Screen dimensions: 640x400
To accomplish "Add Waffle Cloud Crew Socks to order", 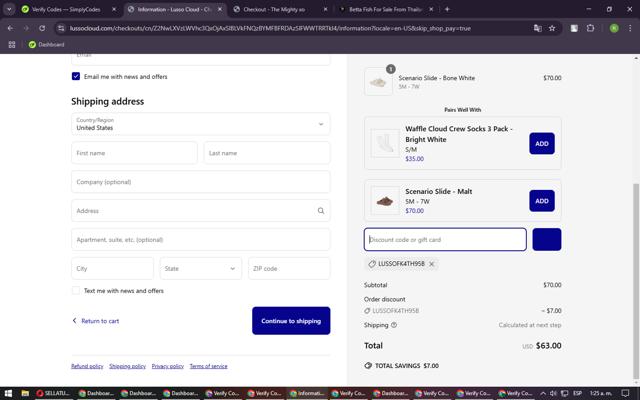I will pyautogui.click(x=542, y=144).
